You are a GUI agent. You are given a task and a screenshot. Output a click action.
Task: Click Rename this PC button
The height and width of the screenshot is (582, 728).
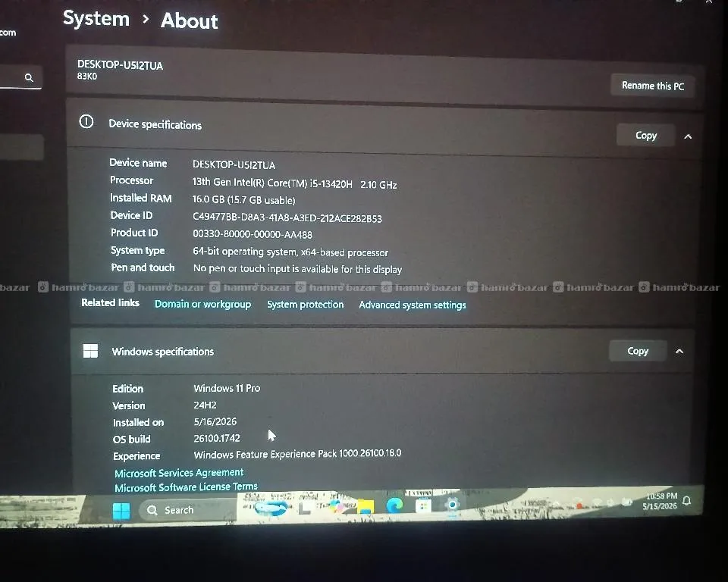point(652,86)
